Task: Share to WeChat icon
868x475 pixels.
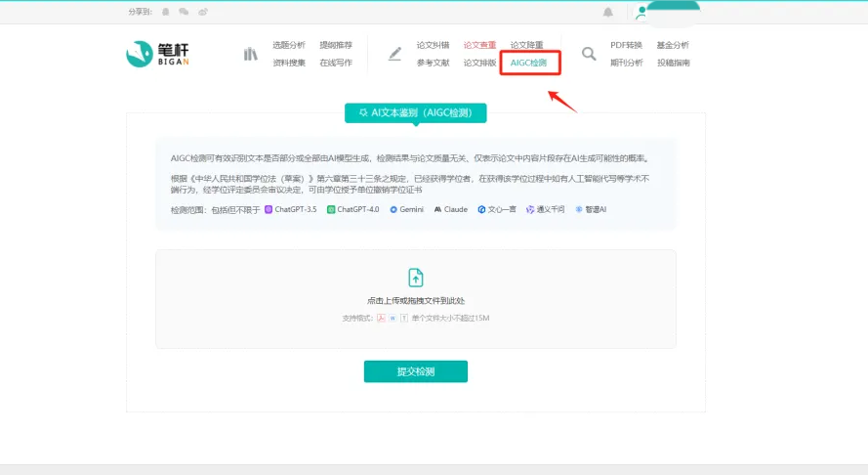Action: (x=184, y=12)
